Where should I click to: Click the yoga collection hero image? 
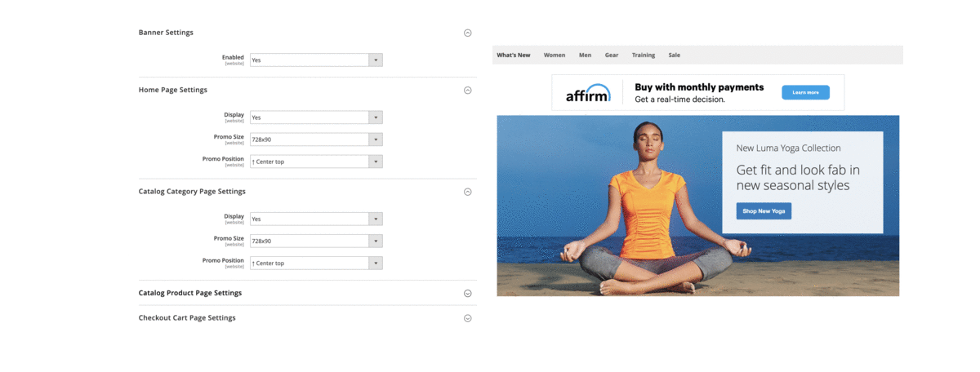tap(697, 206)
